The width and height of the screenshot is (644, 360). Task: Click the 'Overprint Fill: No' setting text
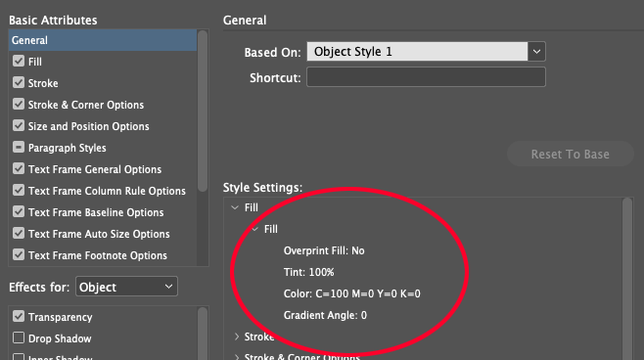[x=324, y=250]
